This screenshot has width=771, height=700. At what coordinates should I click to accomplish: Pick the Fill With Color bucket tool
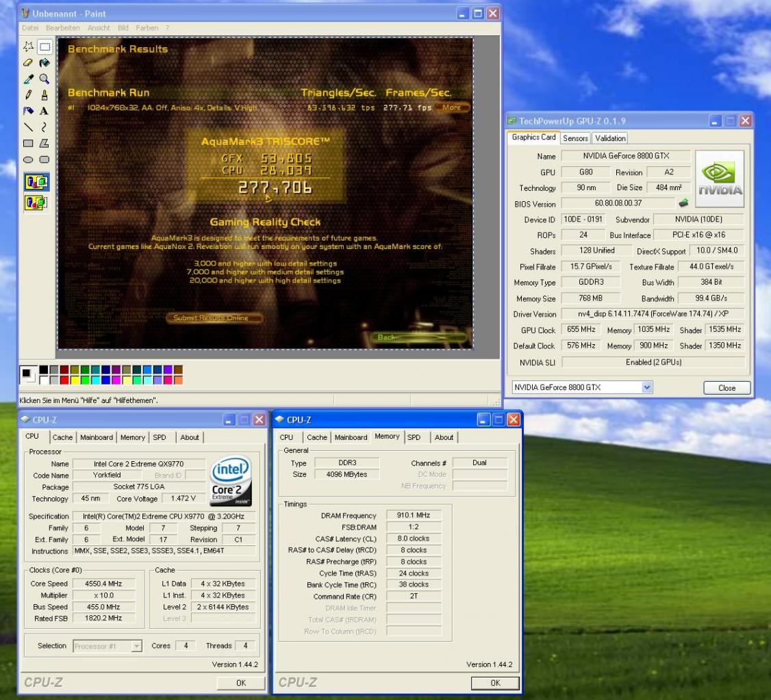point(45,63)
